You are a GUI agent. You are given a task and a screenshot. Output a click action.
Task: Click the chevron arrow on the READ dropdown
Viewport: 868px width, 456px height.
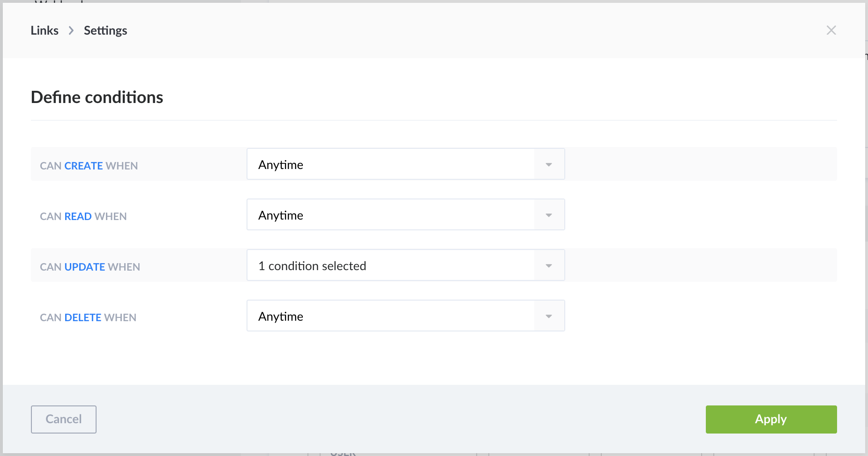pyautogui.click(x=548, y=214)
